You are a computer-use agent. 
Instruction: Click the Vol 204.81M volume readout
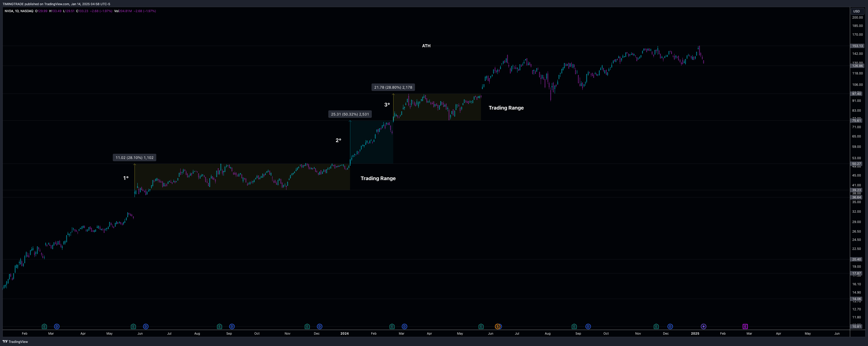(x=123, y=11)
